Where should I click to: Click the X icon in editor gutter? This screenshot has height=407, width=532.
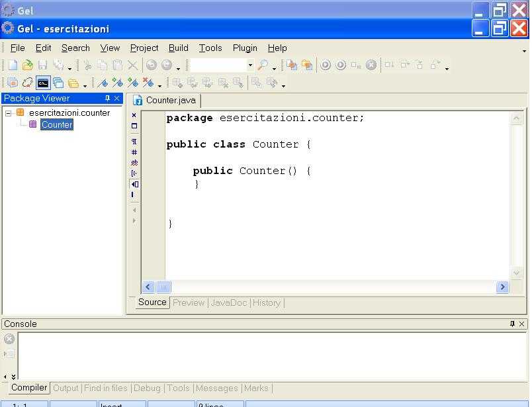(x=134, y=115)
